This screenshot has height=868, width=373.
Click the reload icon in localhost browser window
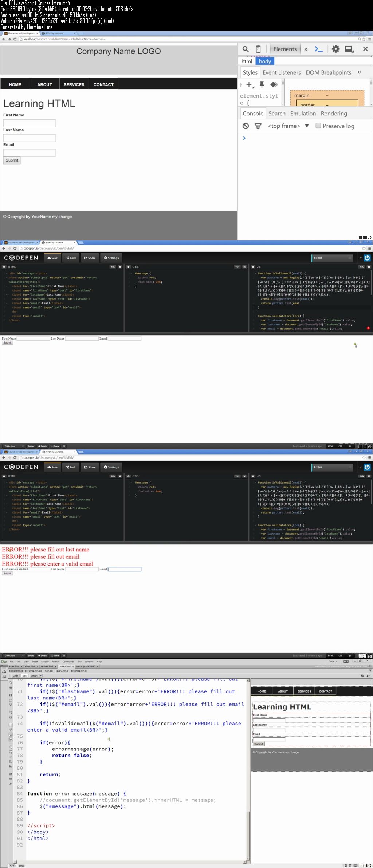pyautogui.click(x=15, y=39)
